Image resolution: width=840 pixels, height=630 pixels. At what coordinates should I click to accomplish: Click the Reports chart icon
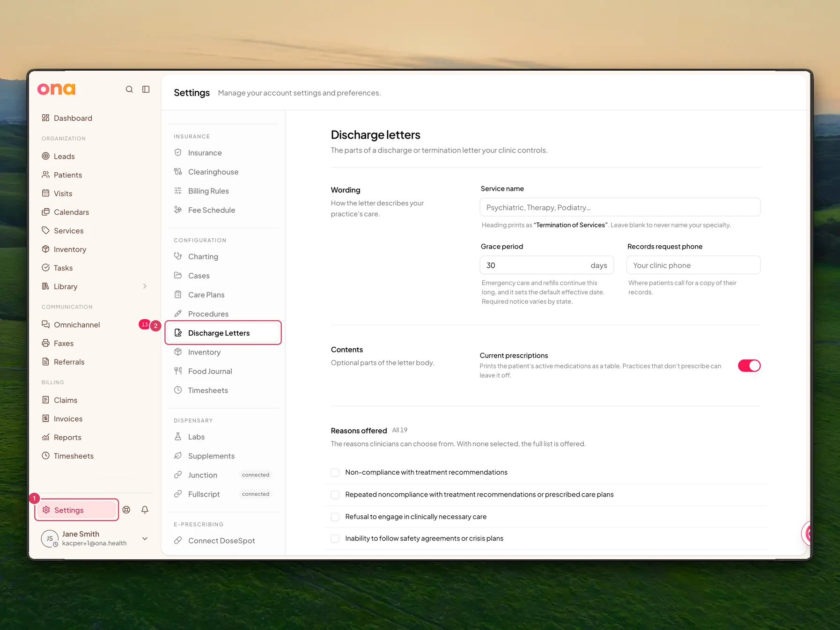45,437
